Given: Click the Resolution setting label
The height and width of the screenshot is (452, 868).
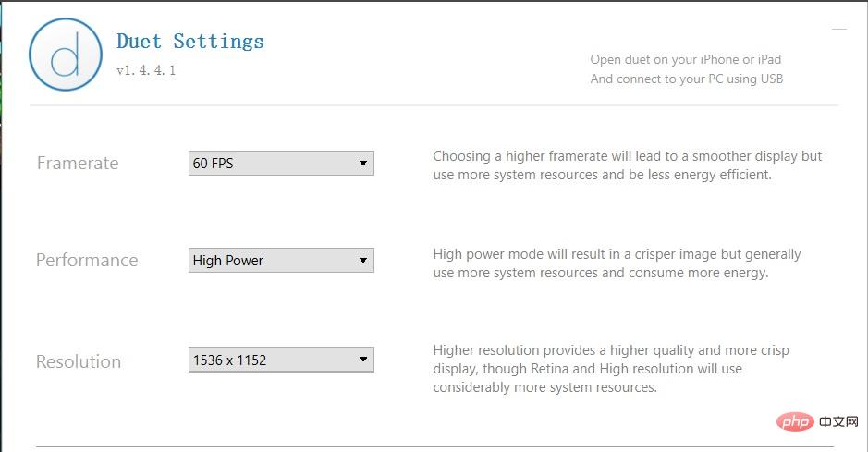Looking at the screenshot, I should point(79,361).
